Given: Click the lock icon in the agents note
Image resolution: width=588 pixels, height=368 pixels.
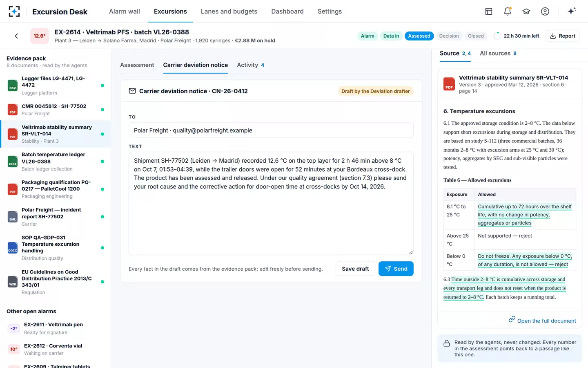Looking at the screenshot, I should pos(447,344).
